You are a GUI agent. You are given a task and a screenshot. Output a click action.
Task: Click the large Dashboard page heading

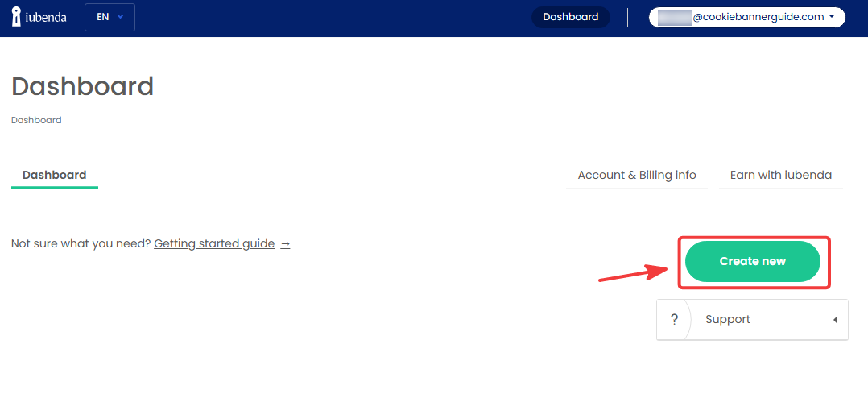coord(82,86)
